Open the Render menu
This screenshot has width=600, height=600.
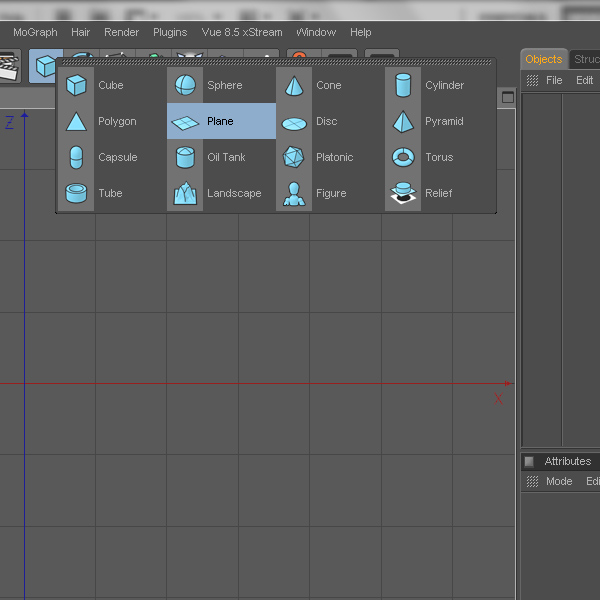point(121,32)
